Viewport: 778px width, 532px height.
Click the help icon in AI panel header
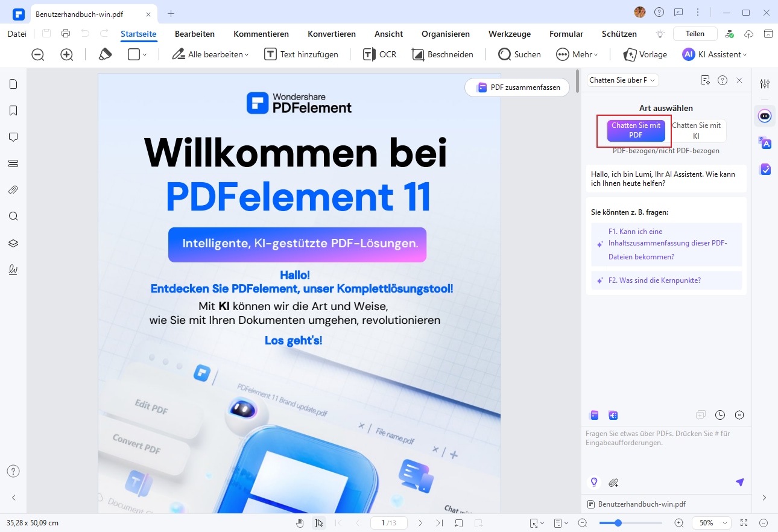pyautogui.click(x=723, y=80)
